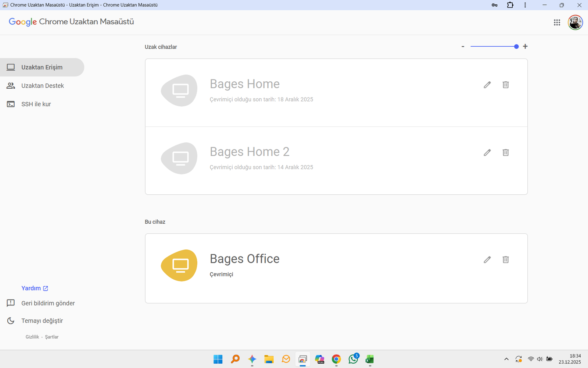Remove Bages Home 2 with trash icon
588x368 pixels.
coord(506,153)
